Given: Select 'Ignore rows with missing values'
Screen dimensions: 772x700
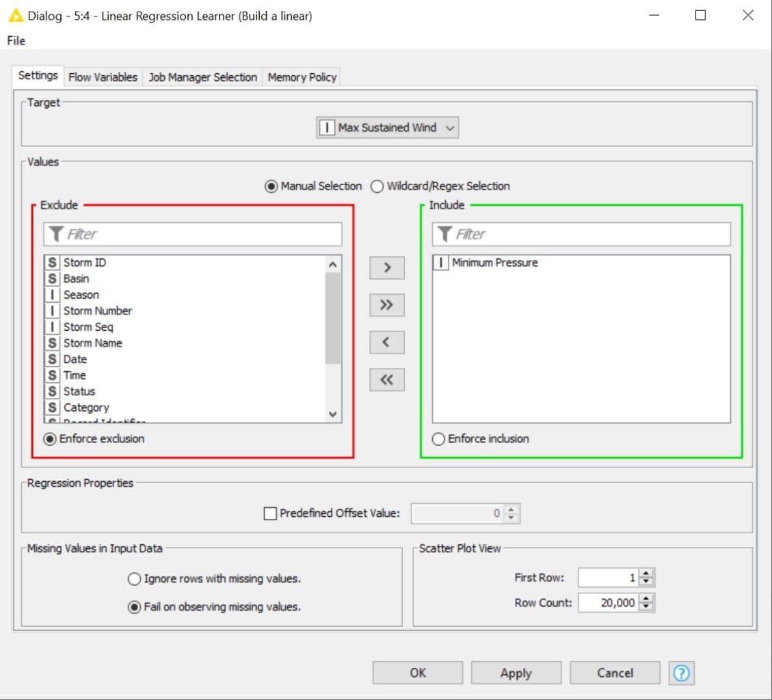Looking at the screenshot, I should point(134,578).
